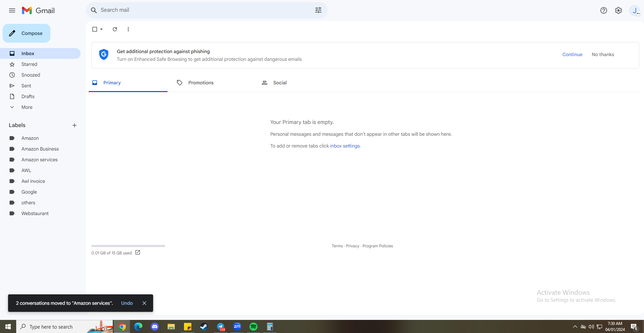The height and width of the screenshot is (333, 644).
Task: Click the Gmail logo
Action: pyautogui.click(x=38, y=10)
